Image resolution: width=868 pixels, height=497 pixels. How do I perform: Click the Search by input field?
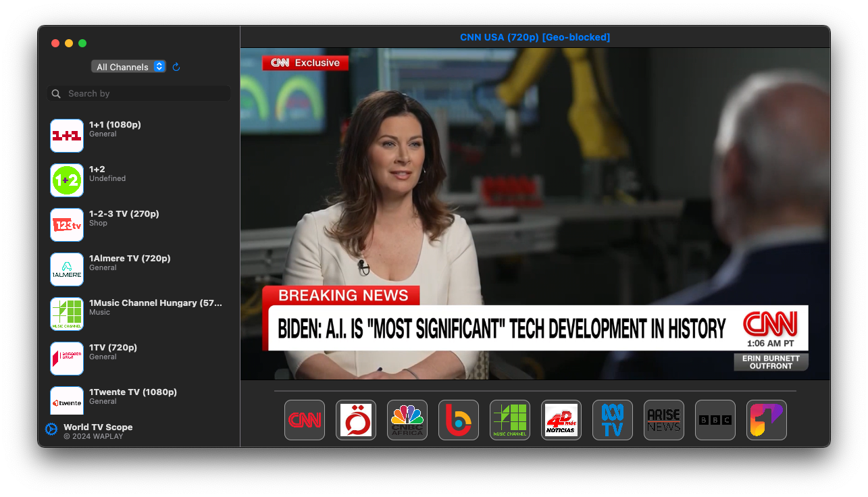click(x=139, y=93)
